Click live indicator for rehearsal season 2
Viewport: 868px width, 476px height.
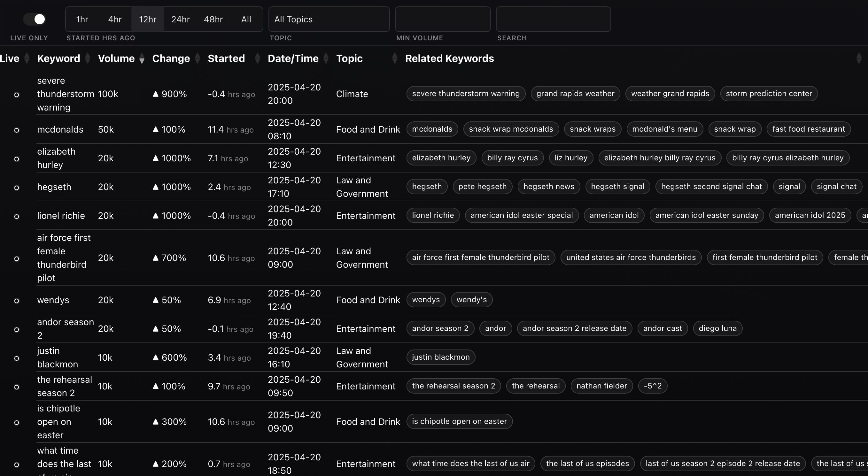tap(17, 387)
